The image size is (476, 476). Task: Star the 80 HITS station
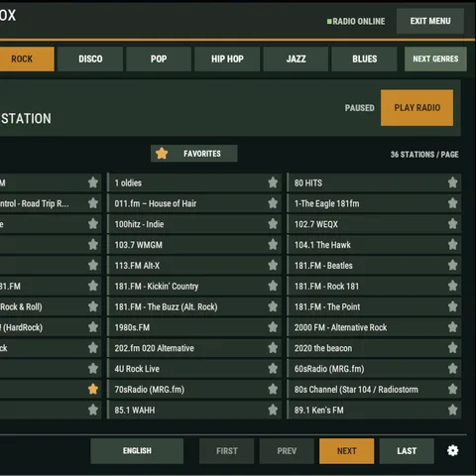tap(452, 182)
